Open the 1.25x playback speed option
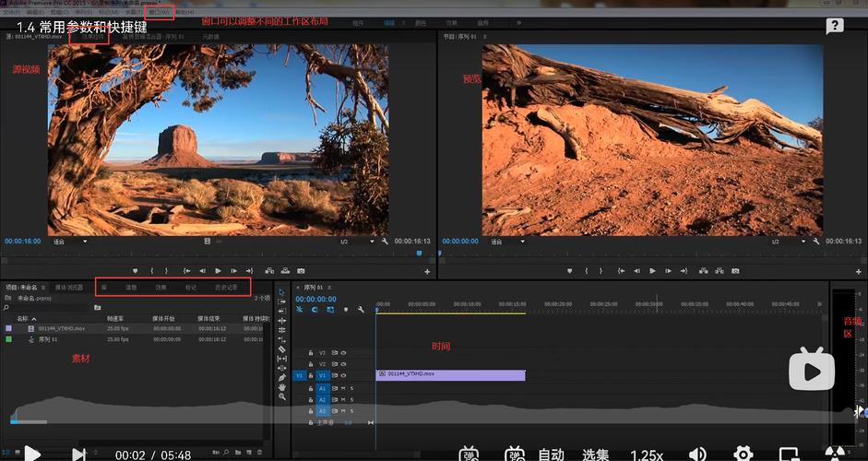This screenshot has width=868, height=461. point(647,455)
